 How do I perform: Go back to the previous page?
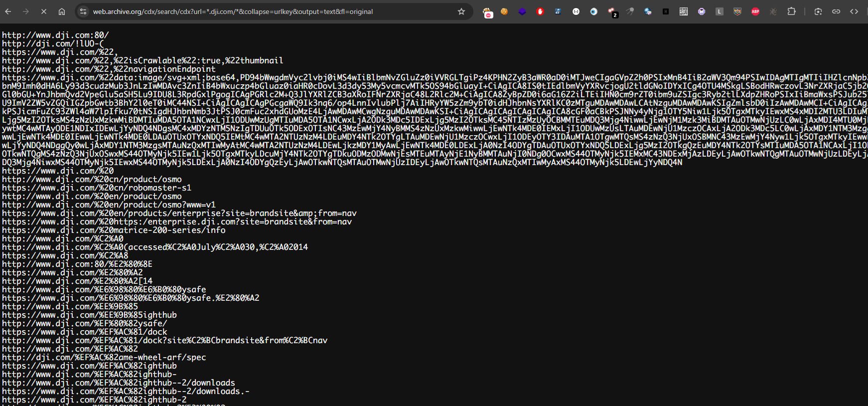pyautogui.click(x=8, y=11)
